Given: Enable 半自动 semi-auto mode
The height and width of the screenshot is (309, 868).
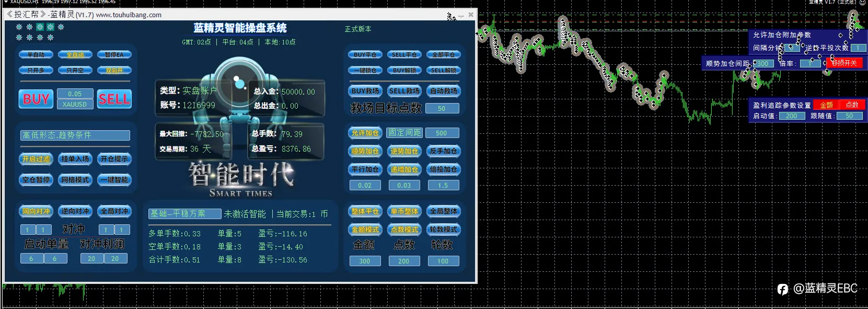Looking at the screenshot, I should click(36, 54).
